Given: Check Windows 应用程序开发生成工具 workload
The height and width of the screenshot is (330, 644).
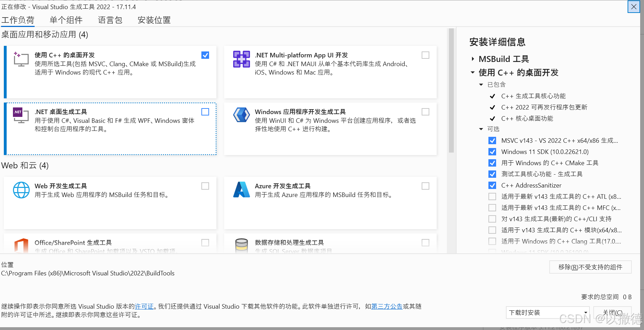Looking at the screenshot, I should pyautogui.click(x=425, y=112).
